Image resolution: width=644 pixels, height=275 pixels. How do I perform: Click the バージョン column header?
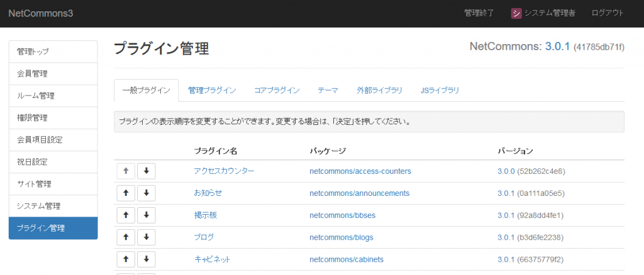pyautogui.click(x=516, y=151)
